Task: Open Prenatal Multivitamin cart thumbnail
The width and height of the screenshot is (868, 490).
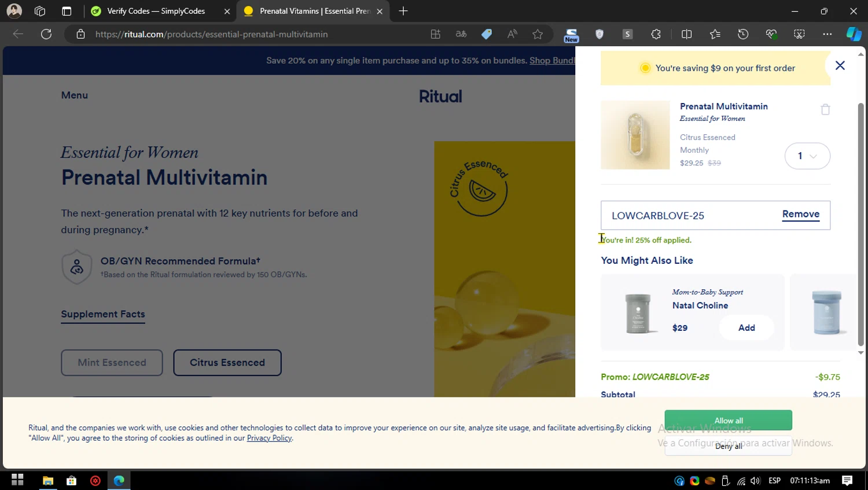Action: click(635, 135)
